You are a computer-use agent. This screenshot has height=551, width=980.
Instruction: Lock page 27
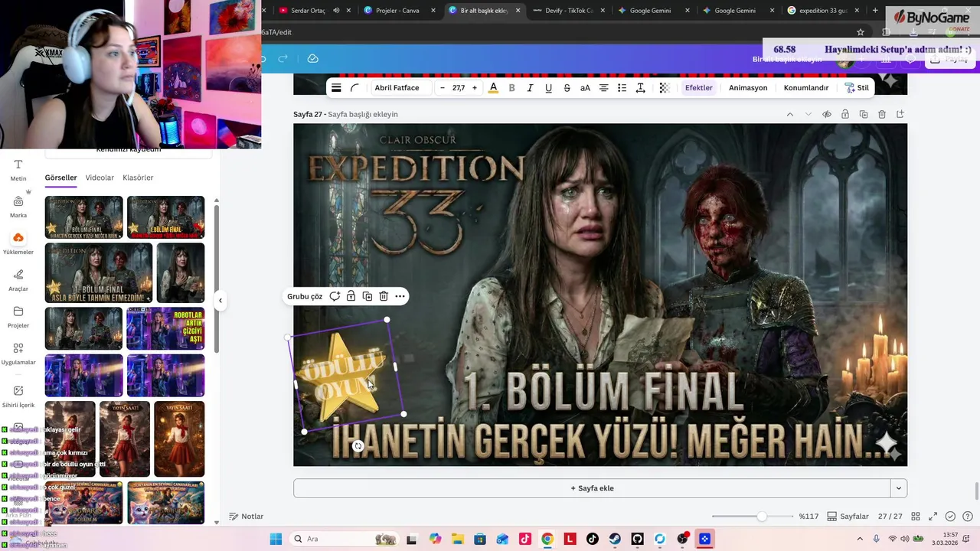click(845, 114)
